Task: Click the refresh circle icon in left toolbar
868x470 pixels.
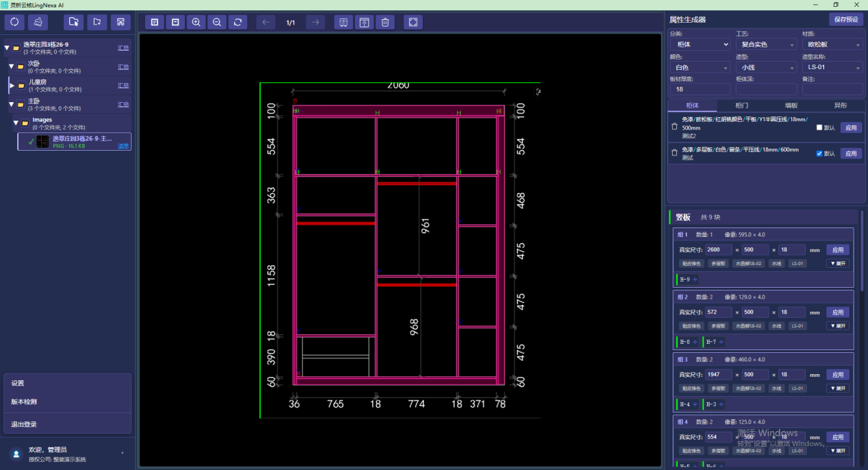Action: point(14,22)
